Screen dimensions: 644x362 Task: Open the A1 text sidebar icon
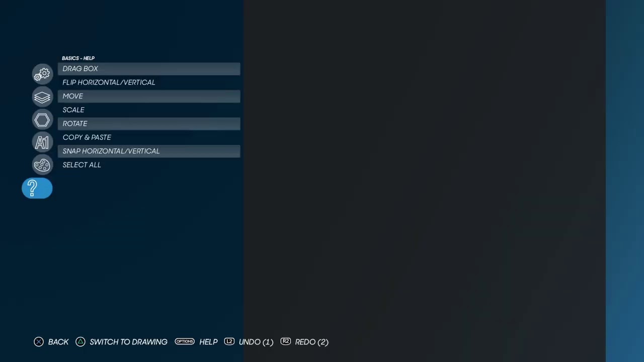point(42,142)
